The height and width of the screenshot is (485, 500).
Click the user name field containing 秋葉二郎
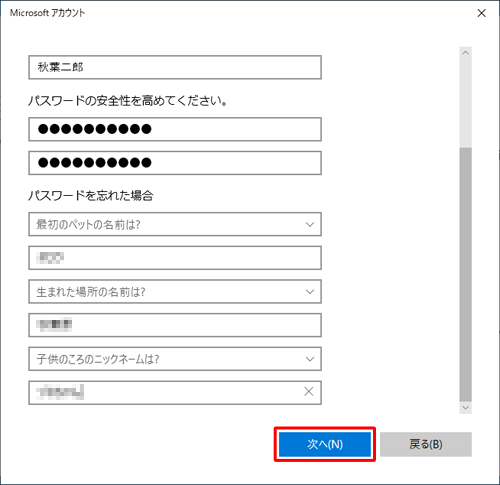175,67
